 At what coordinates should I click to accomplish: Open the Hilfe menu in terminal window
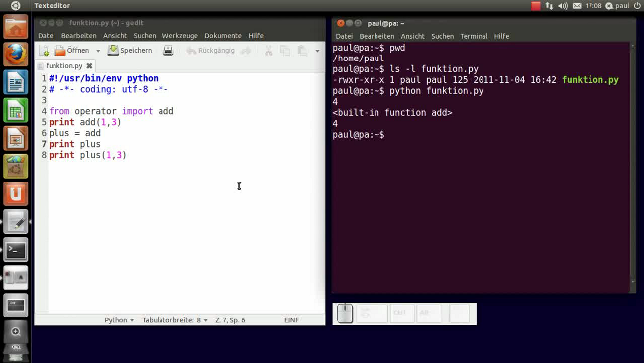pos(501,36)
